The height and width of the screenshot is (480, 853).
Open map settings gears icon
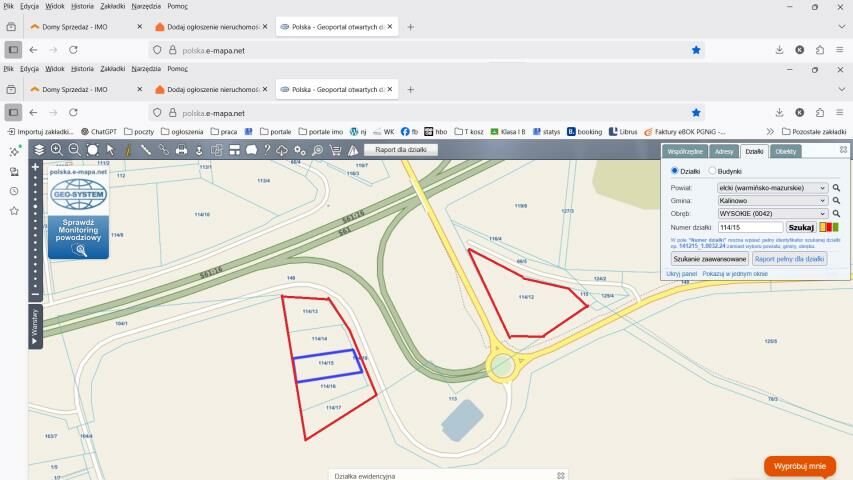coord(299,150)
